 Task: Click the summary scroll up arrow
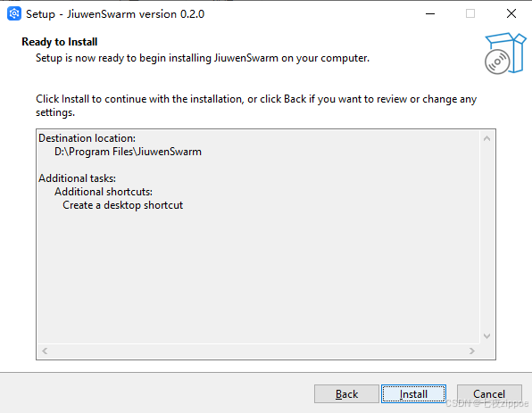[x=486, y=138]
